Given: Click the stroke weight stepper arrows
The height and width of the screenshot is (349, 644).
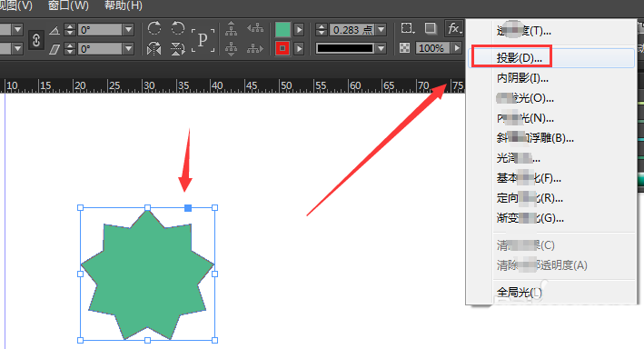Looking at the screenshot, I should point(322,30).
